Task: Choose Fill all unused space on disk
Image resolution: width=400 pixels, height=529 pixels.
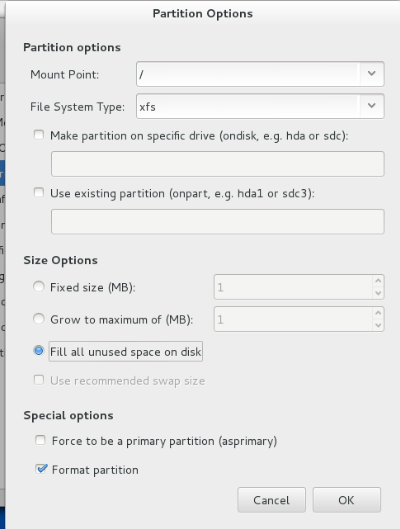Action: tap(39, 351)
